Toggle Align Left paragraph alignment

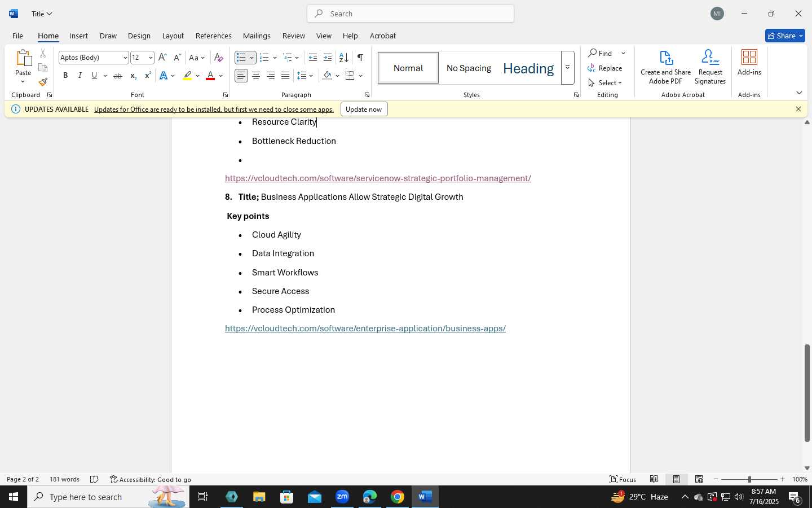point(241,76)
